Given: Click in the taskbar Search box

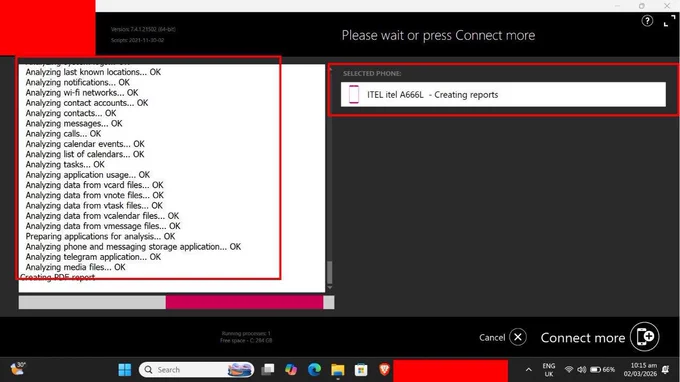Looking at the screenshot, I should (x=196, y=369).
